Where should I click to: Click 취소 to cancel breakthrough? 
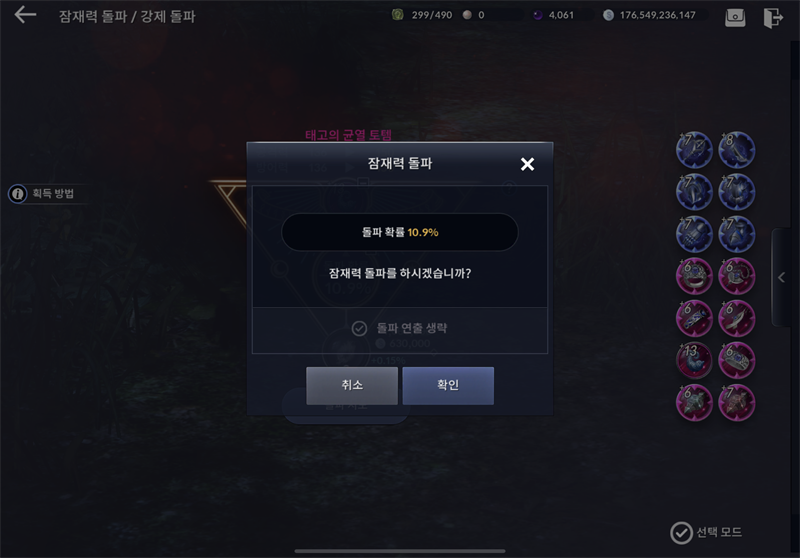[352, 386]
